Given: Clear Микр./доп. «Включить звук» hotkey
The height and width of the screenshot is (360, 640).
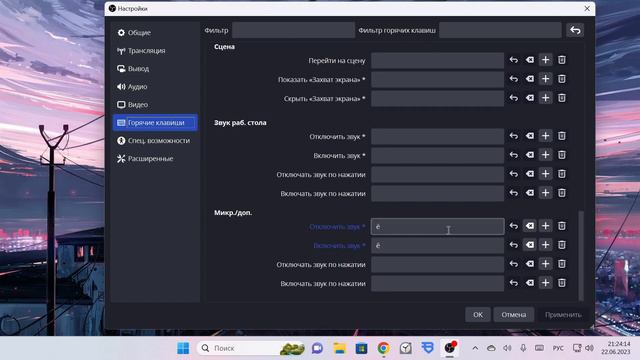Looking at the screenshot, I should [529, 245].
